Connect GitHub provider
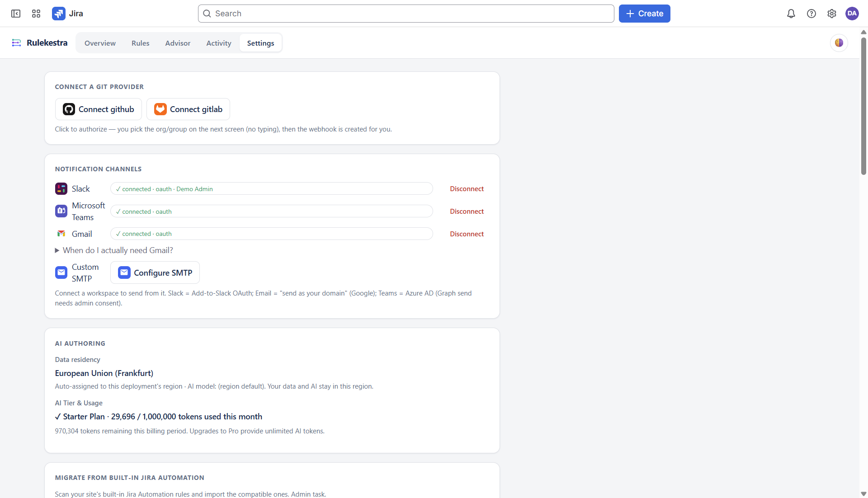This screenshot has height=498, width=868. point(99,109)
